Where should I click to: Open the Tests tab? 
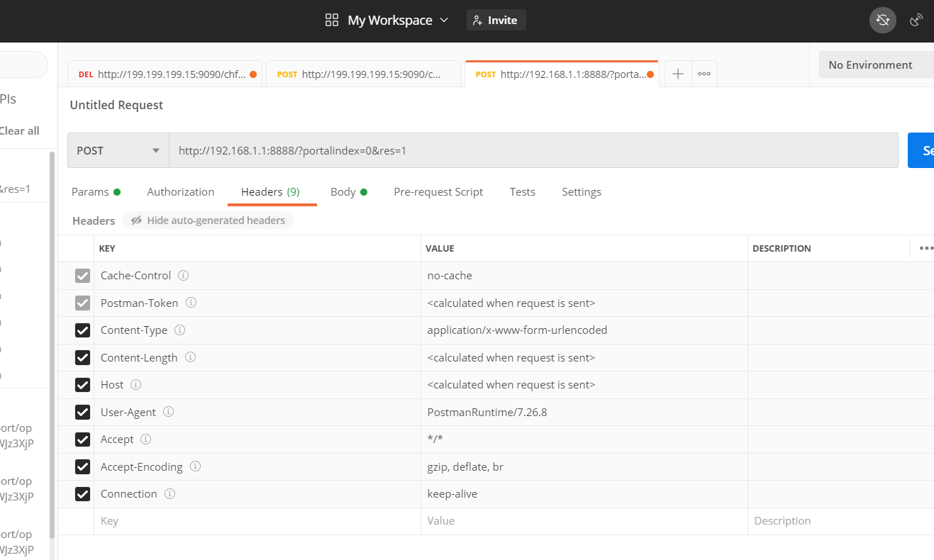[x=523, y=191]
